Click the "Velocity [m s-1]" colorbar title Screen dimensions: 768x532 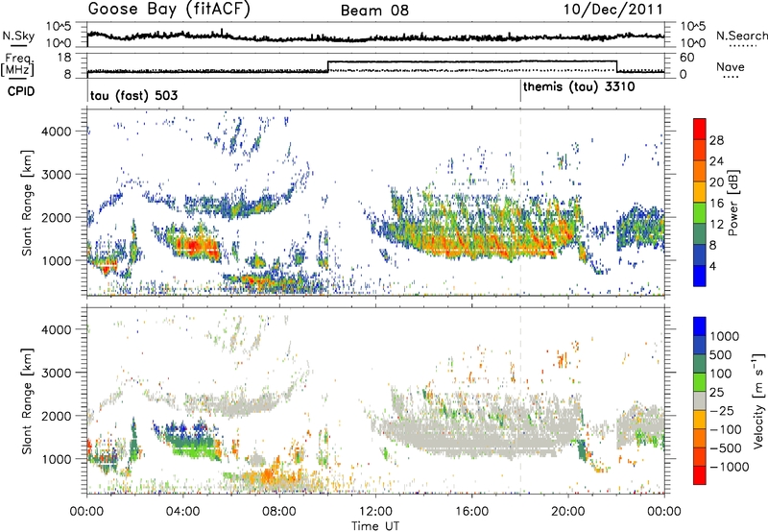tap(758, 400)
